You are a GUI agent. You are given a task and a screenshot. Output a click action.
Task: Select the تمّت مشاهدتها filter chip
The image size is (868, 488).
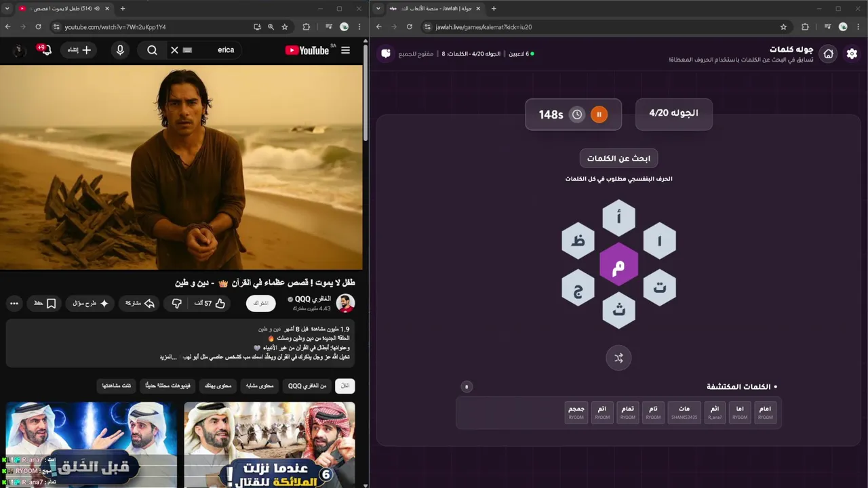[x=117, y=386]
